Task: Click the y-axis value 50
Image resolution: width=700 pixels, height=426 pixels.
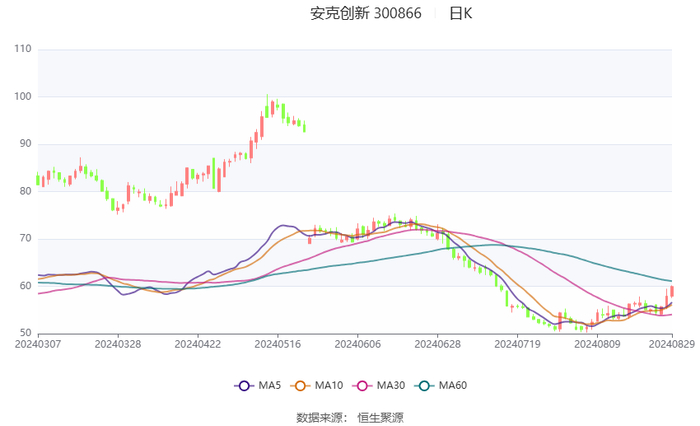Action: tap(25, 333)
